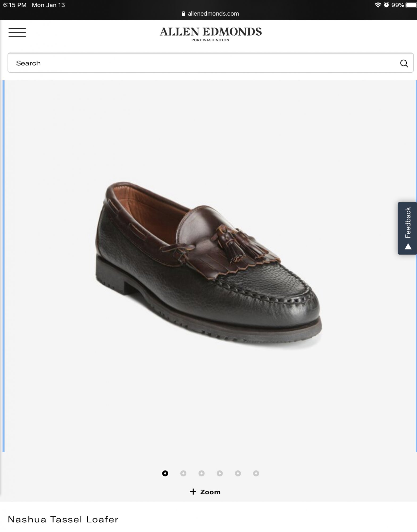Tap the padlock icon in address bar

pos(183,14)
